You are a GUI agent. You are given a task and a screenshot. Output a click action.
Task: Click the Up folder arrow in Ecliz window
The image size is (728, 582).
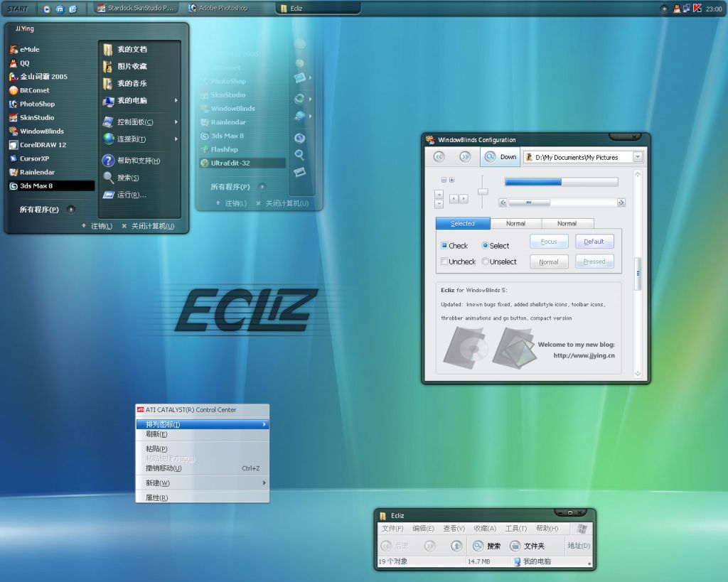tap(456, 546)
